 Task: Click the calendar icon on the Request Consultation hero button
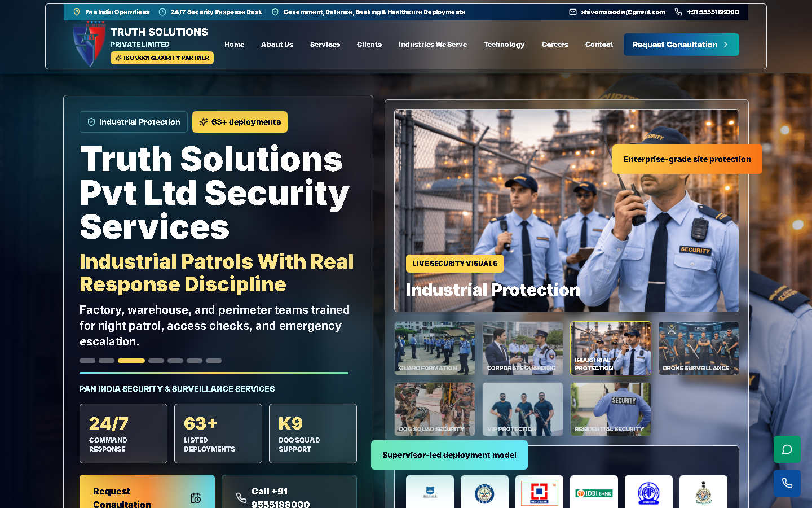(196, 498)
